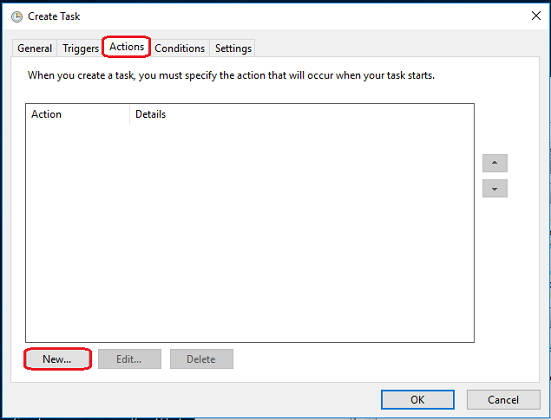Click the divider between Action and Details
Image resolution: width=551 pixels, height=420 pixels.
pyautogui.click(x=129, y=114)
